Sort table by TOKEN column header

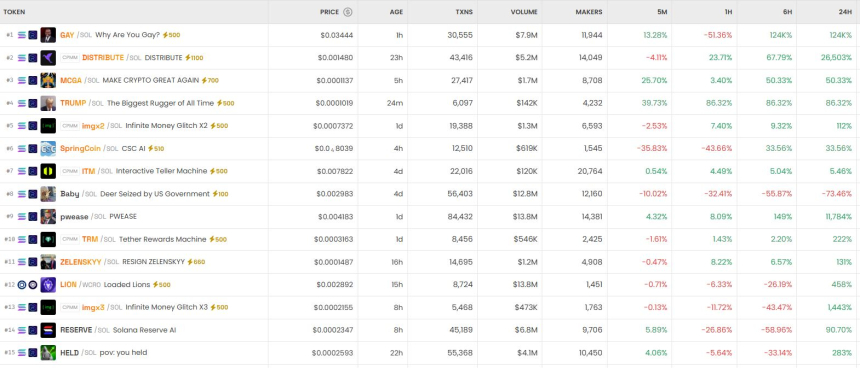click(14, 12)
